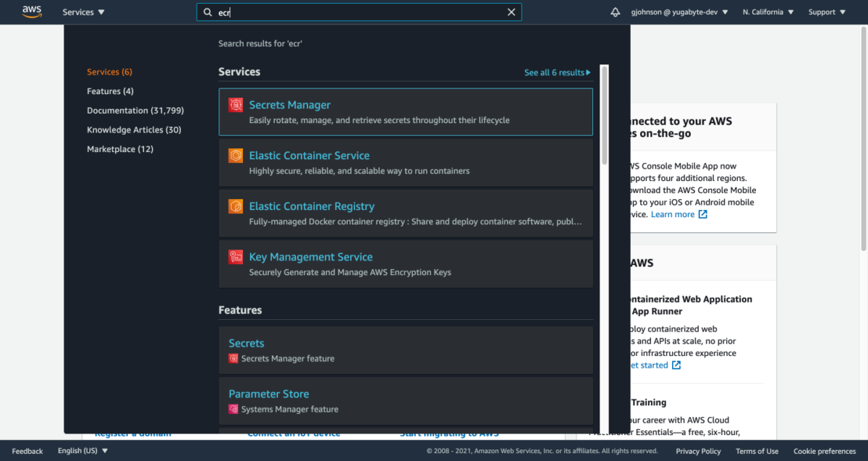This screenshot has width=868, height=461.
Task: Open the N. California region selector
Action: [767, 12]
